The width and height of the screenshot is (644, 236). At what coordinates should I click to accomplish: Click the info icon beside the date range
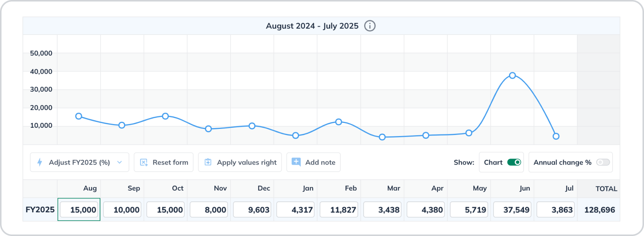pyautogui.click(x=370, y=26)
